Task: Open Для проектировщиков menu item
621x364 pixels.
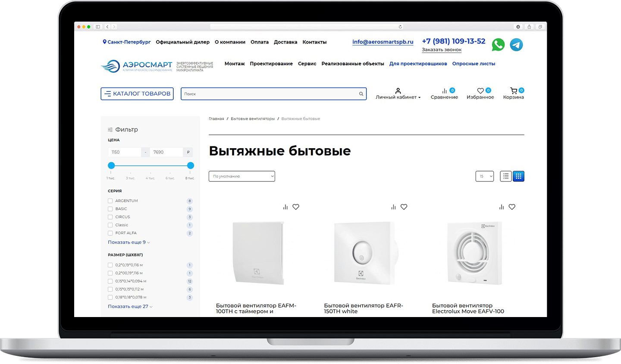Action: point(418,64)
